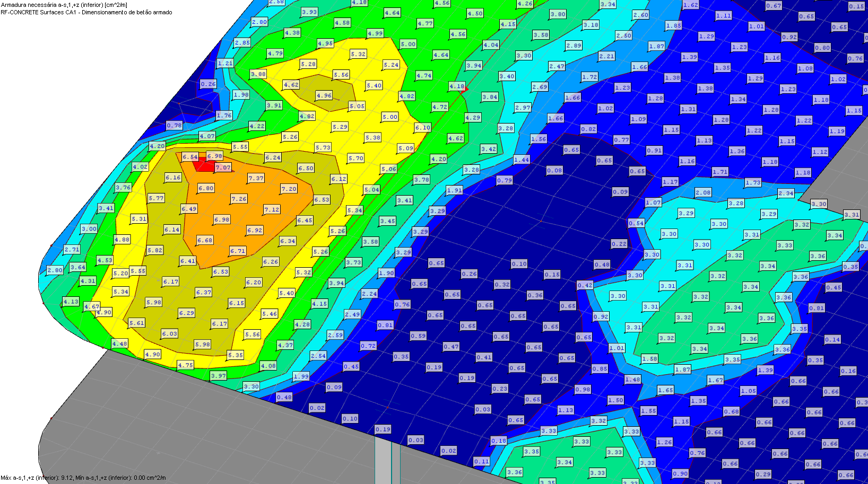Click the 1.55 value label
The image size is (868, 484).
[x=649, y=410]
